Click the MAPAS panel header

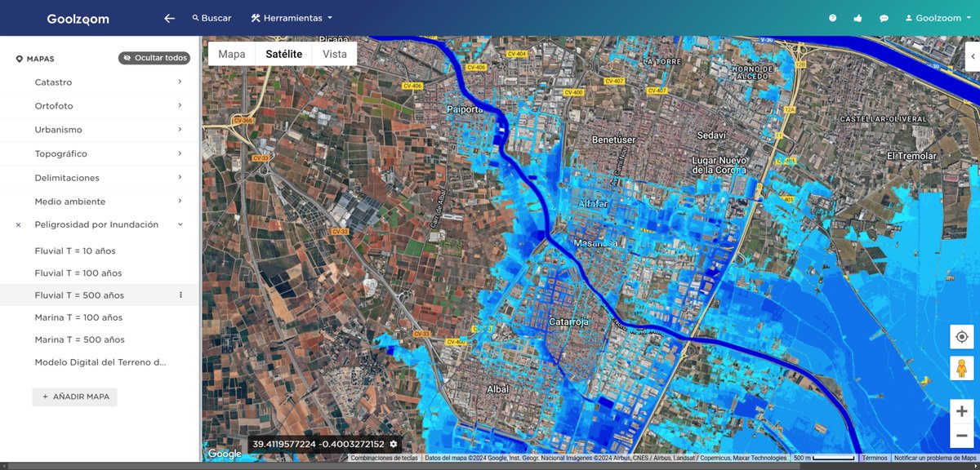pyautogui.click(x=35, y=59)
